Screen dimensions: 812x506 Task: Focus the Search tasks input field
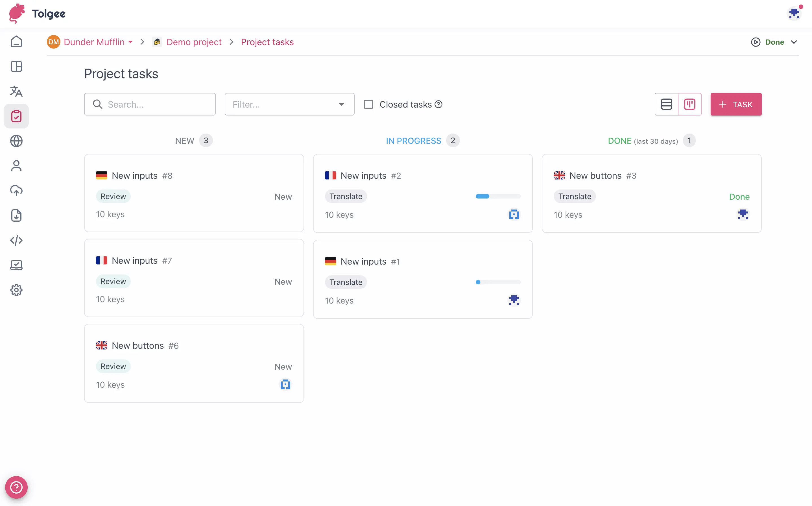point(154,104)
